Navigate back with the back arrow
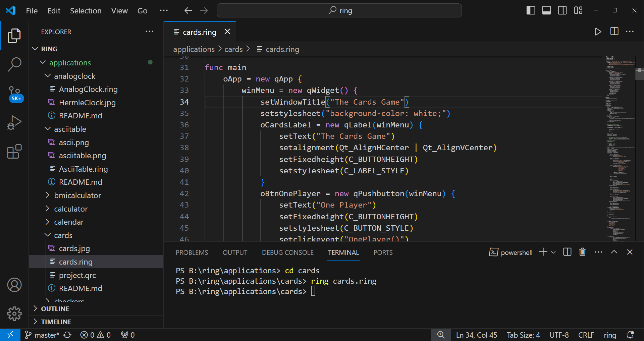 [x=188, y=10]
